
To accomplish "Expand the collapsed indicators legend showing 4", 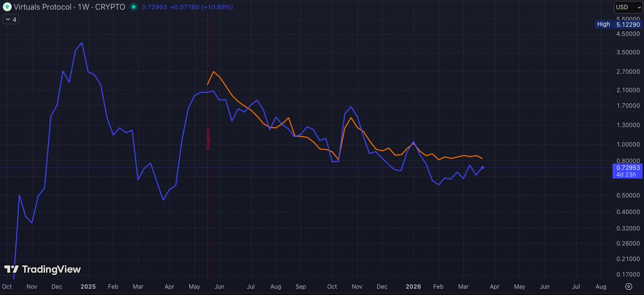I will 10,19.
